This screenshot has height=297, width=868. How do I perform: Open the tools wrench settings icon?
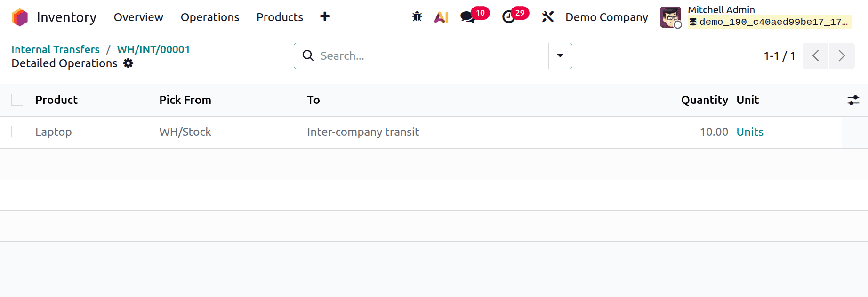[x=547, y=17]
